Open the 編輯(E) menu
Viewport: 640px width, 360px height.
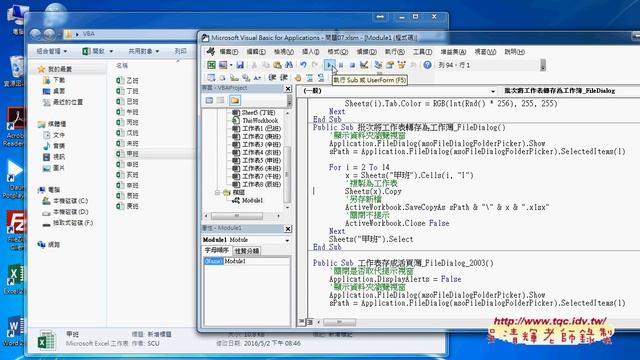pos(256,52)
